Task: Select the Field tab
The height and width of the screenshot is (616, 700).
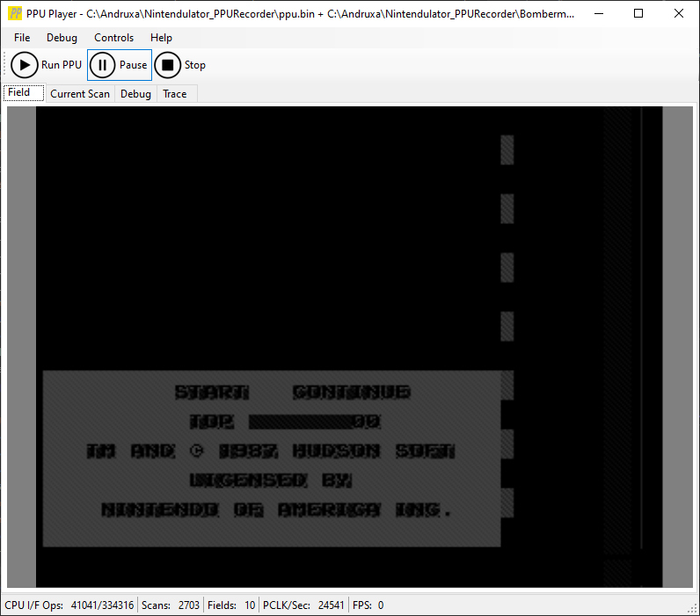Action: click(19, 93)
